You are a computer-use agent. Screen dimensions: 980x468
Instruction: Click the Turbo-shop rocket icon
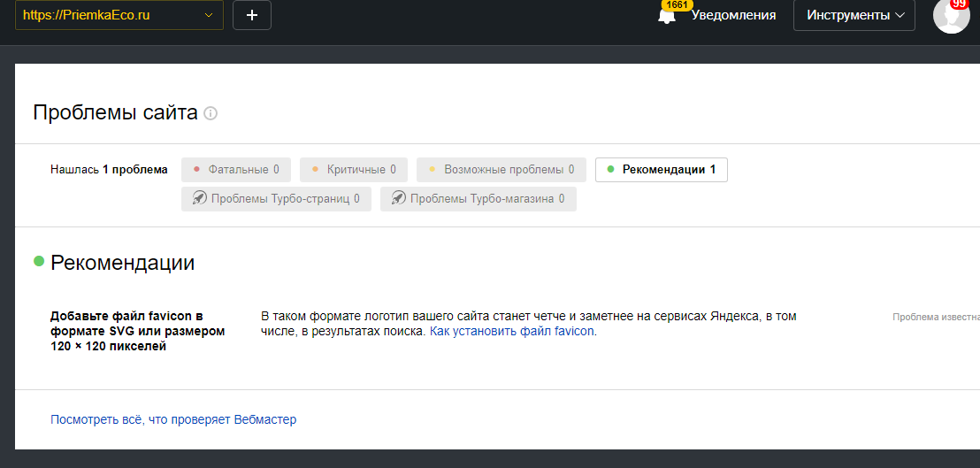click(x=399, y=199)
